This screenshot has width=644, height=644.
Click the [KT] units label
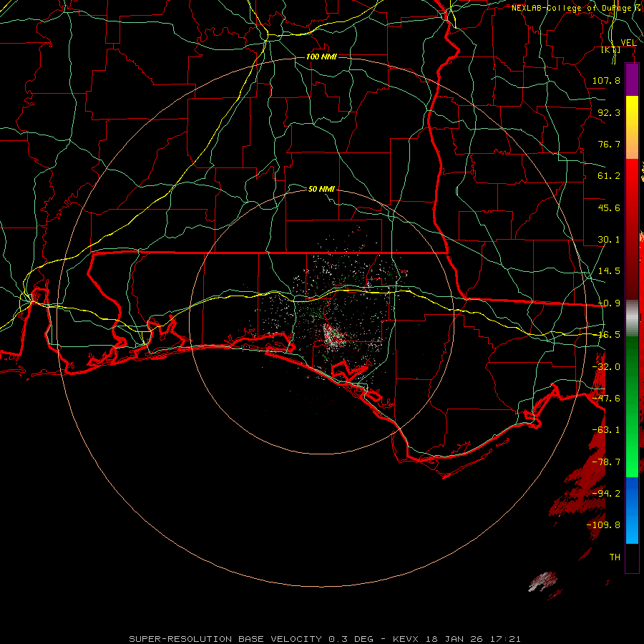tap(611, 49)
